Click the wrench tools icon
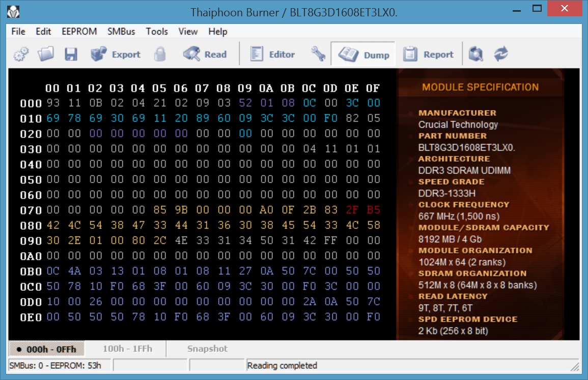This screenshot has width=588, height=380. pos(318,55)
